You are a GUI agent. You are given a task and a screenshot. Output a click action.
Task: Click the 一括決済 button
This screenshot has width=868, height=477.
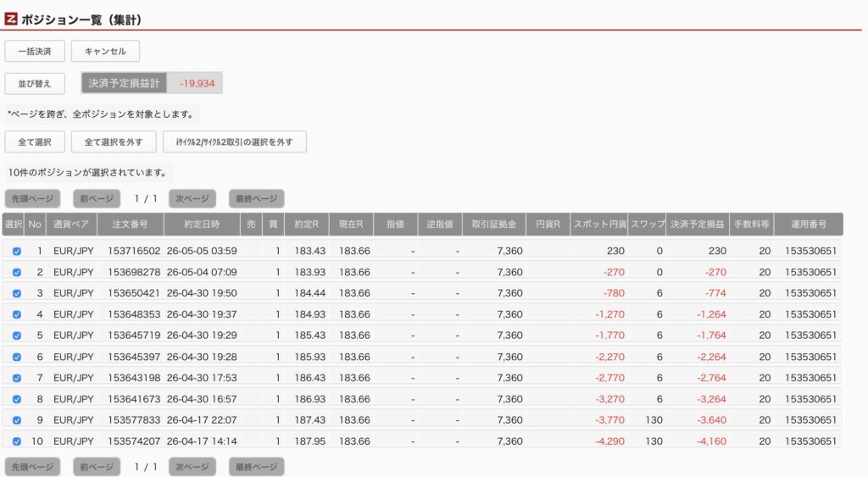(35, 52)
